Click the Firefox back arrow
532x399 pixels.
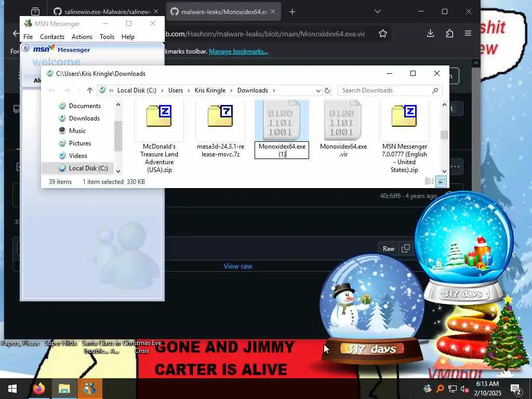click(x=16, y=33)
